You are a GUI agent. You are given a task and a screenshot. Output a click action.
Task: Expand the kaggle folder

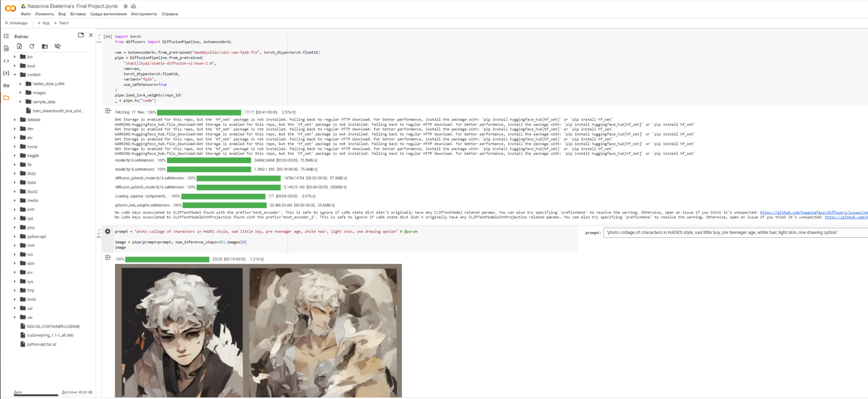(x=15, y=155)
